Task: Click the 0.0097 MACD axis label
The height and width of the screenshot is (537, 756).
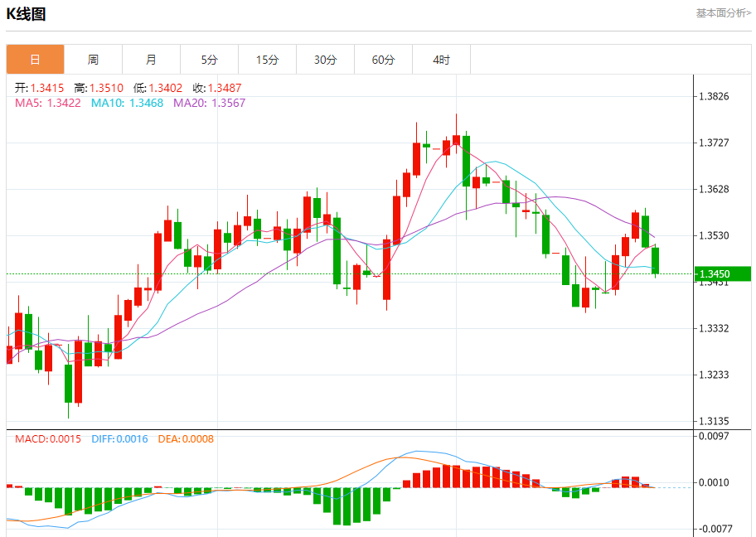Action: [714, 436]
